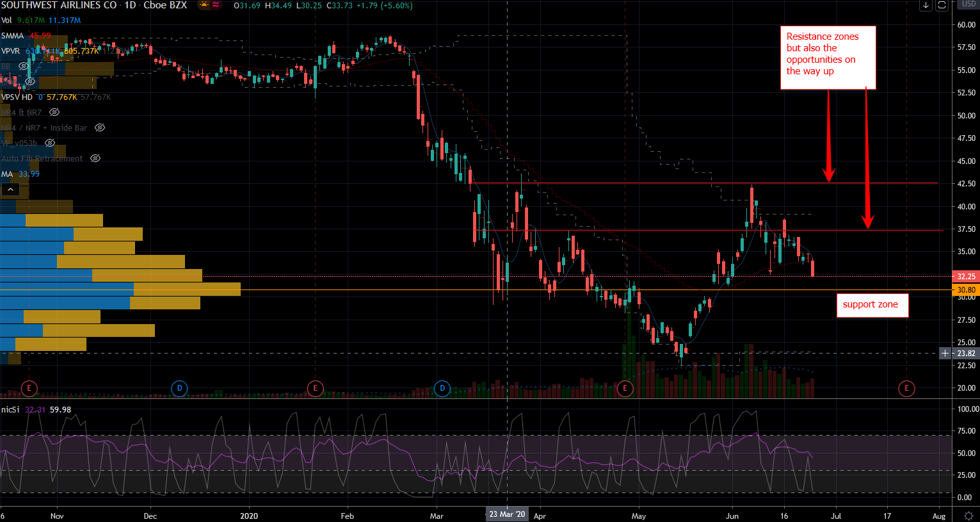This screenshot has height=522, width=980.
Task: Show the Auto Fib Retracement indicator
Action: [x=95, y=159]
